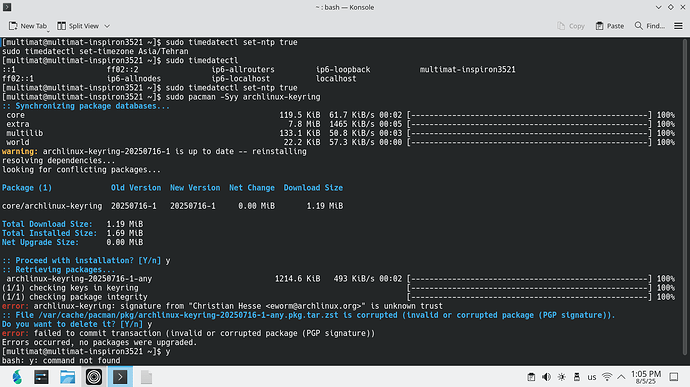Open the Wi-Fi network tray icon

pyautogui.click(x=607, y=377)
